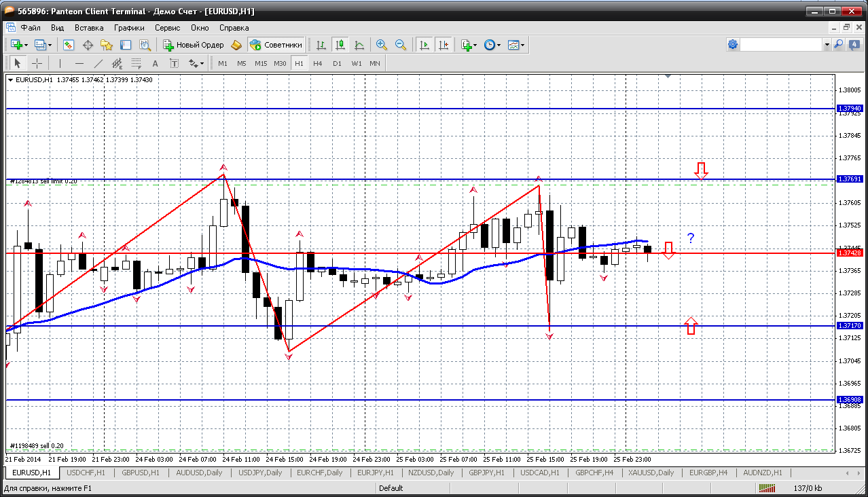The image size is (868, 497).
Task: Click the Новый Ордер button
Action: 194,45
